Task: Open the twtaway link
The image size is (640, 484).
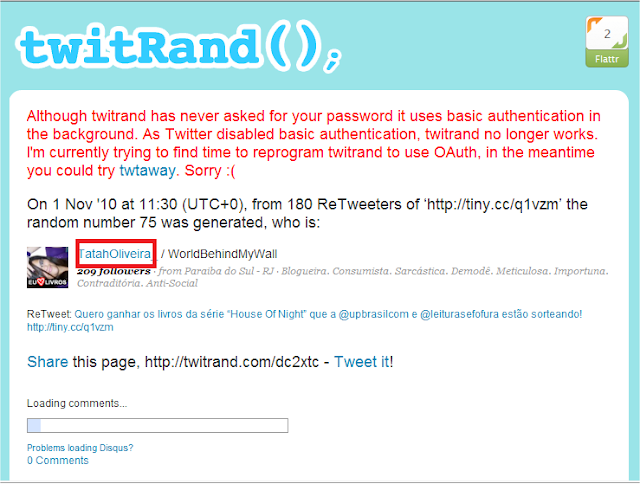Action: click(147, 170)
